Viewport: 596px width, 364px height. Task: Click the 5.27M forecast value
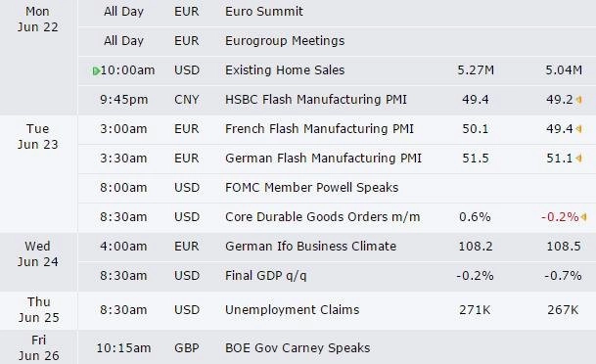click(x=476, y=70)
